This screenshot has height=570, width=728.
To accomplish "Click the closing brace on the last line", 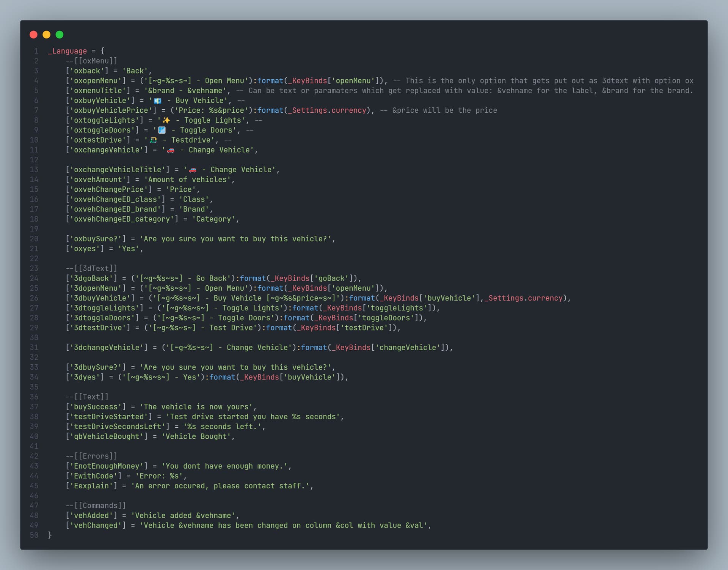I will 50,535.
